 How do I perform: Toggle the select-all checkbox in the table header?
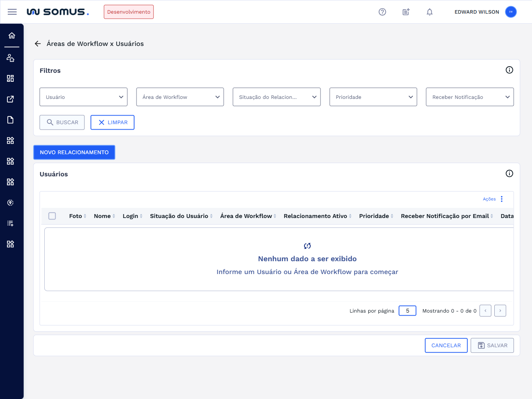[52, 216]
